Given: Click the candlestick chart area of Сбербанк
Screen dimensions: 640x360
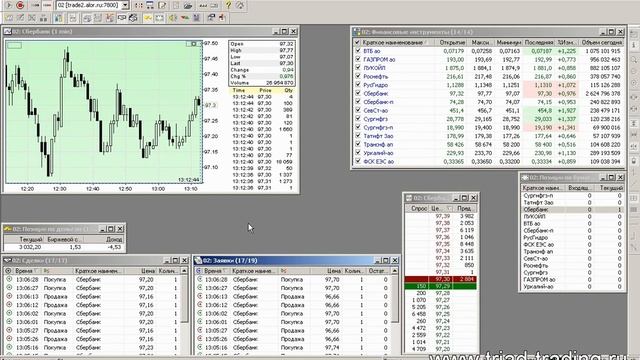Looking at the screenshot, I should click(x=104, y=111).
